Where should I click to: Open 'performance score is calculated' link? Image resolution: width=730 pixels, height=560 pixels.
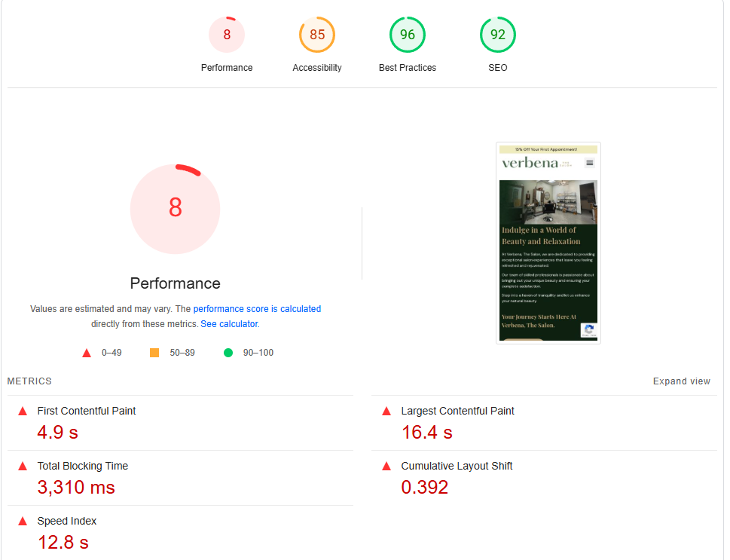(257, 309)
